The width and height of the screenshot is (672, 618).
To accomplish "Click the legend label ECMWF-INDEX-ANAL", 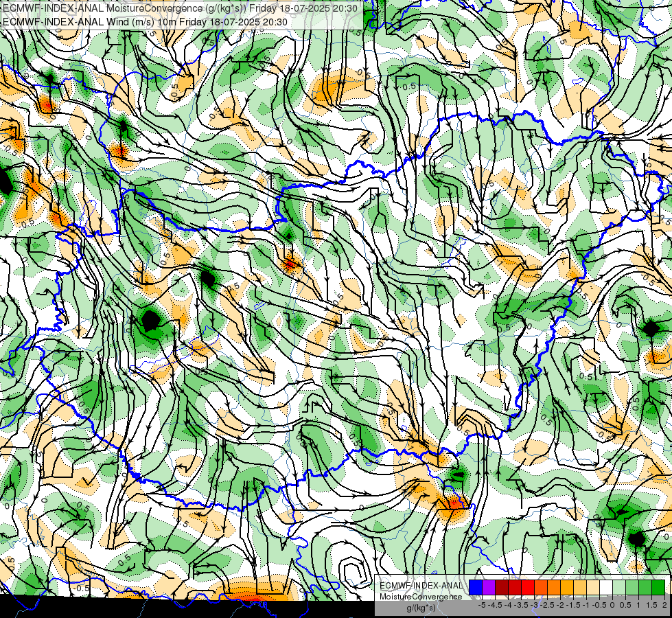I will [x=421, y=586].
